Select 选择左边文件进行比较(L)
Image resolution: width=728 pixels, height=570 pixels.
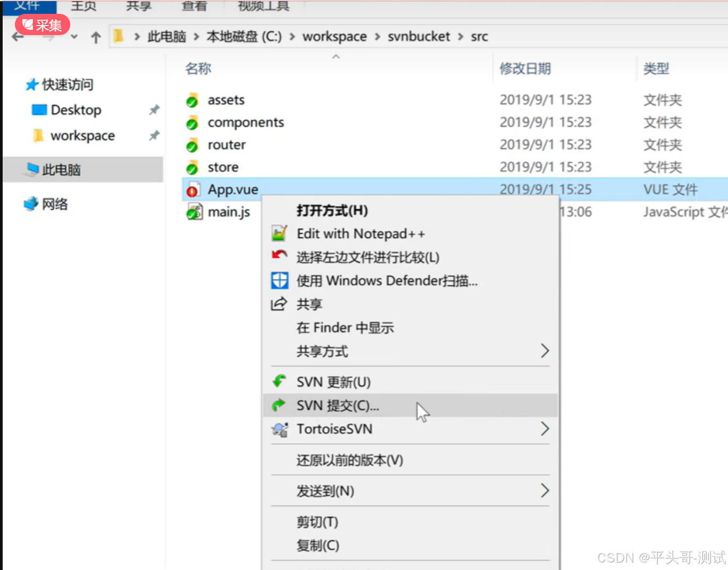pos(410,257)
